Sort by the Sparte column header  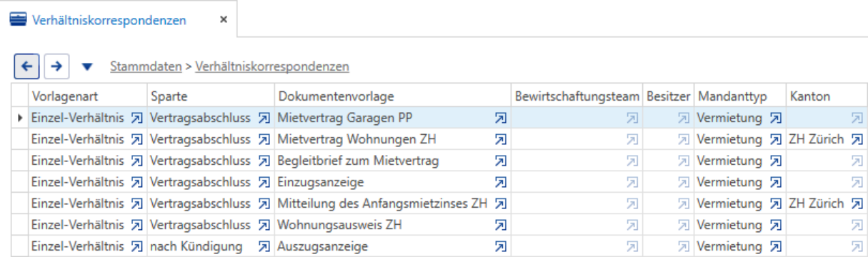pos(210,96)
